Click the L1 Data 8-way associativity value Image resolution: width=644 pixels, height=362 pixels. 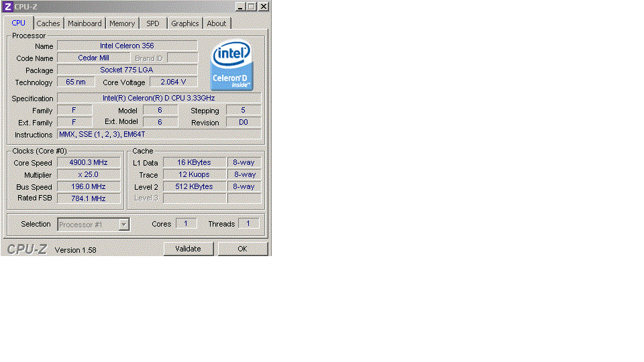point(244,162)
